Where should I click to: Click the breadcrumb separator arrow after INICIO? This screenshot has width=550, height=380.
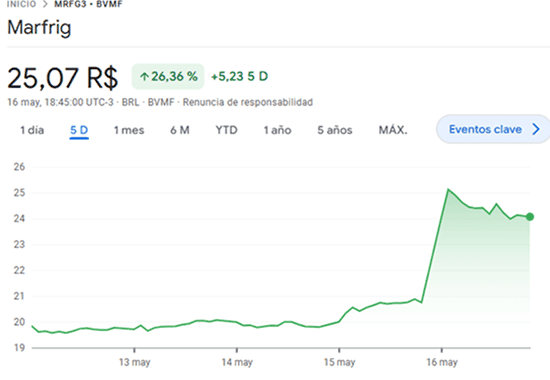(x=45, y=4)
